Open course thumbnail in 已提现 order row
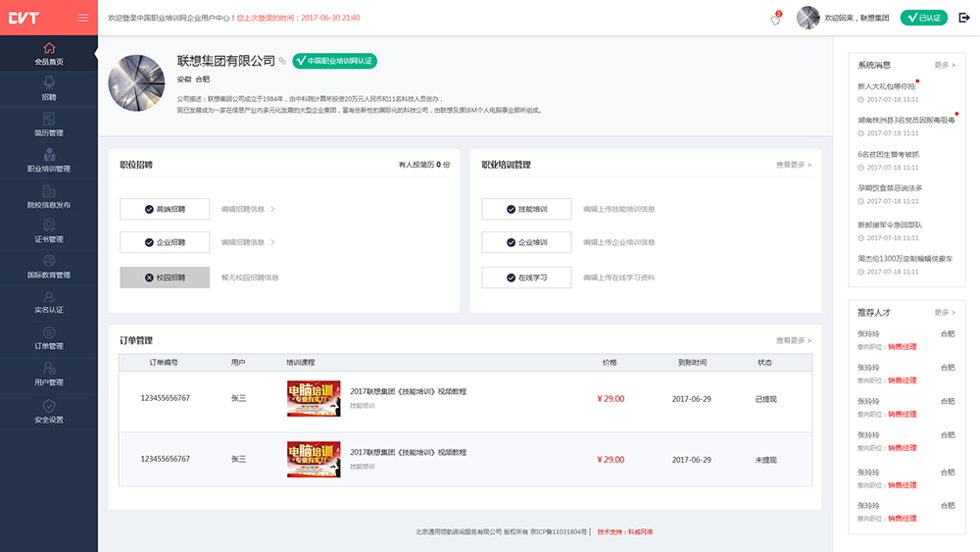This screenshot has height=552, width=980. click(314, 398)
